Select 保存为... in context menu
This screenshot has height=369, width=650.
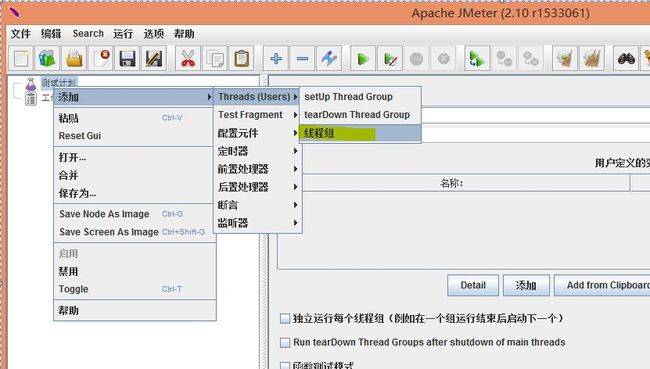(134, 193)
